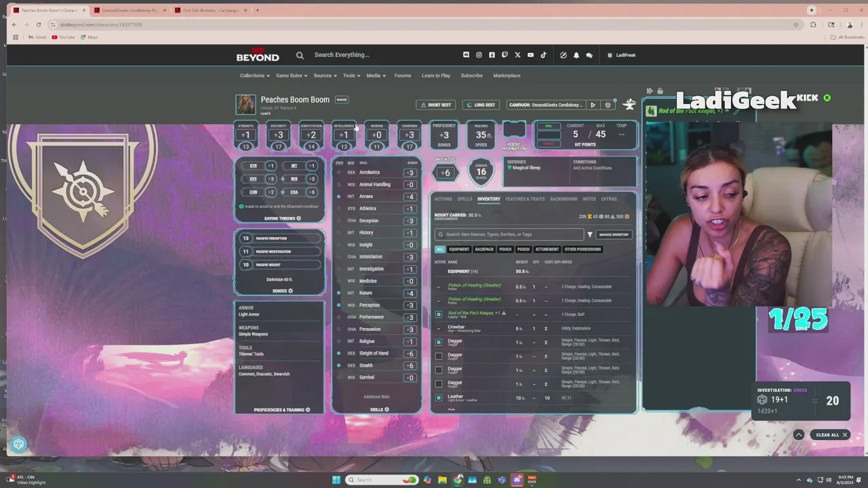Switch to the Actions tab
This screenshot has height=488, width=868.
click(443, 199)
